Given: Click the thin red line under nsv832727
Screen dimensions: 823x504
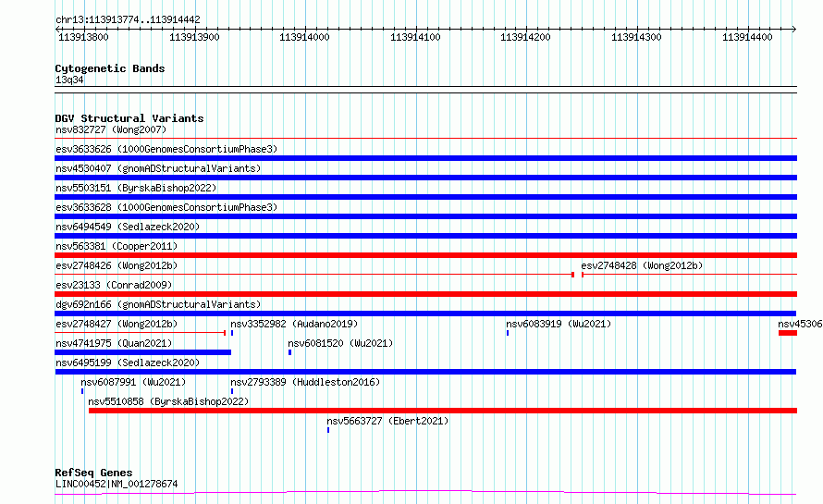Looking at the screenshot, I should tap(425, 139).
